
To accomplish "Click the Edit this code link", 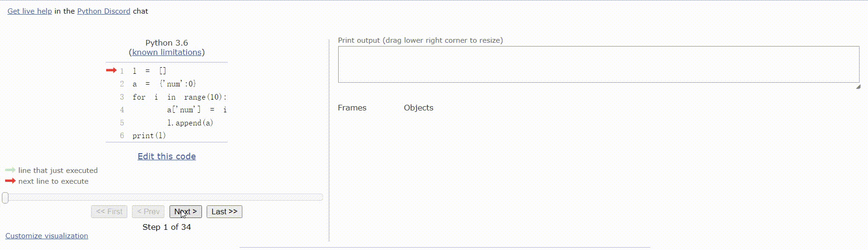I will coord(167,156).
